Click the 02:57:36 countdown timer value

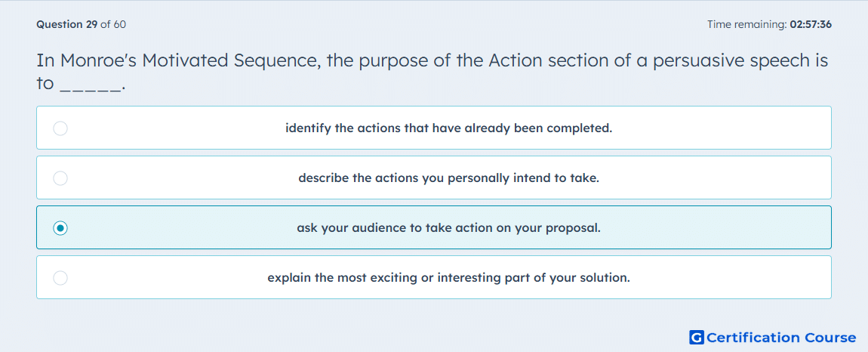tap(811, 24)
